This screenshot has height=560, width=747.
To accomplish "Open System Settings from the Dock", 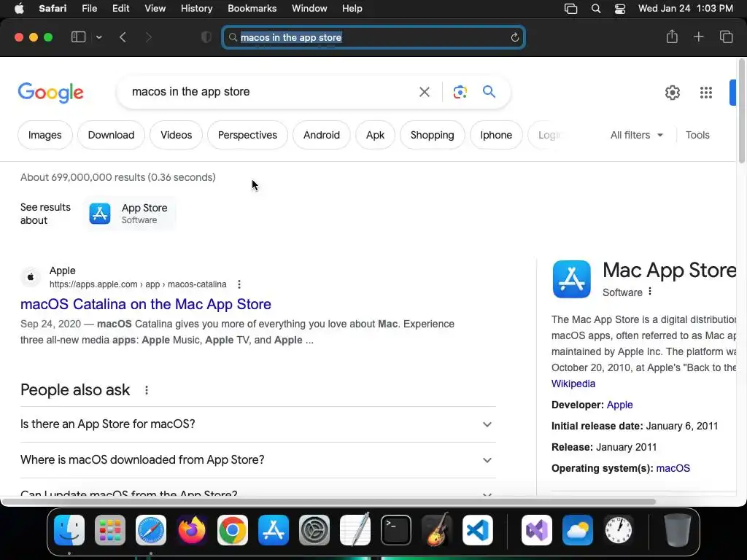I will (314, 530).
